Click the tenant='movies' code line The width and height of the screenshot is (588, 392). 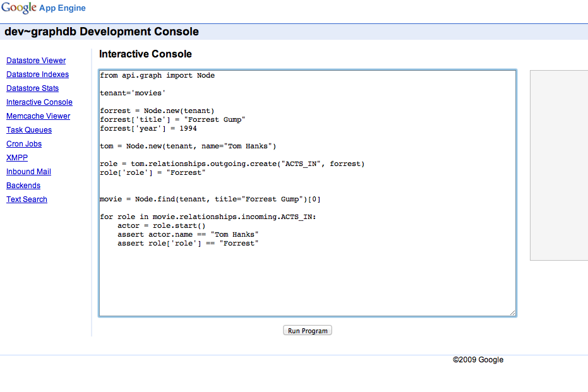pyautogui.click(x=133, y=93)
